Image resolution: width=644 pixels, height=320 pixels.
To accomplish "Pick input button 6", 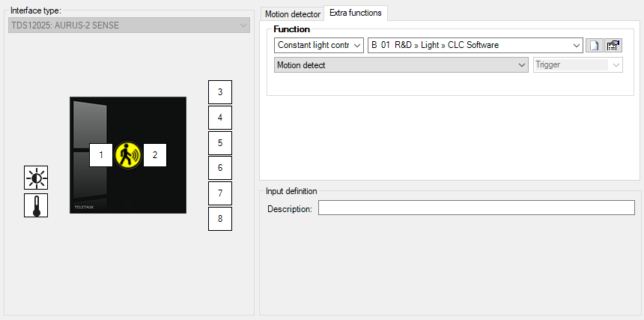I will 219,168.
